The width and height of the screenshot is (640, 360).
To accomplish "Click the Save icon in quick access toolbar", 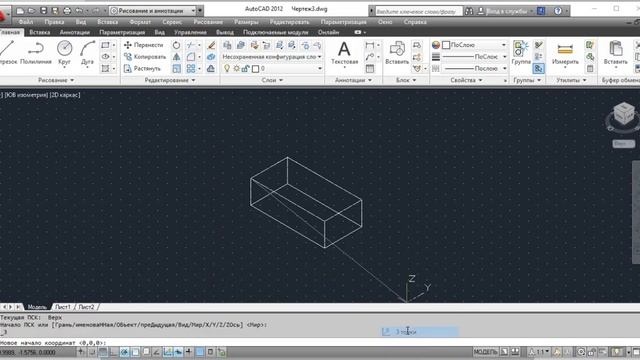I will pos(44,11).
